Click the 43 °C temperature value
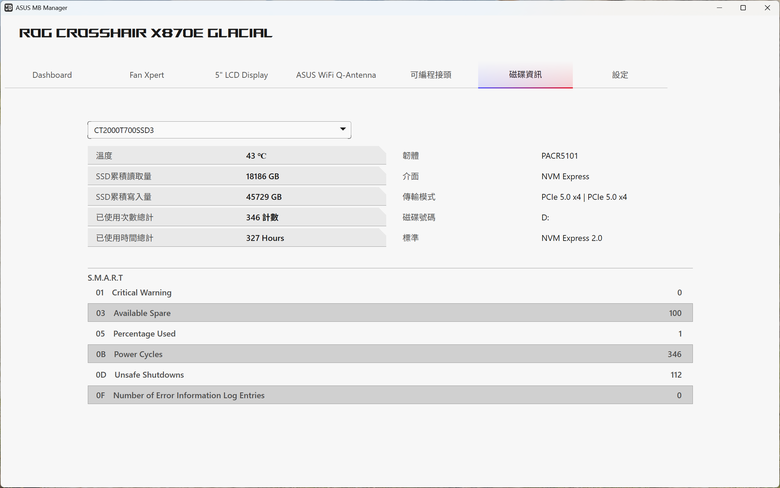This screenshot has height=488, width=780. 256,156
